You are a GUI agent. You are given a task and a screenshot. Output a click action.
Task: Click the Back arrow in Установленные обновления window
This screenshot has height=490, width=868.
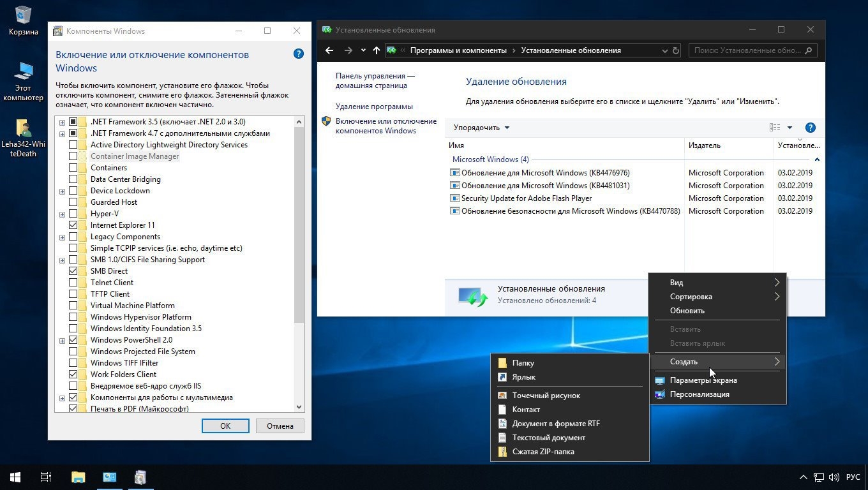pos(329,50)
